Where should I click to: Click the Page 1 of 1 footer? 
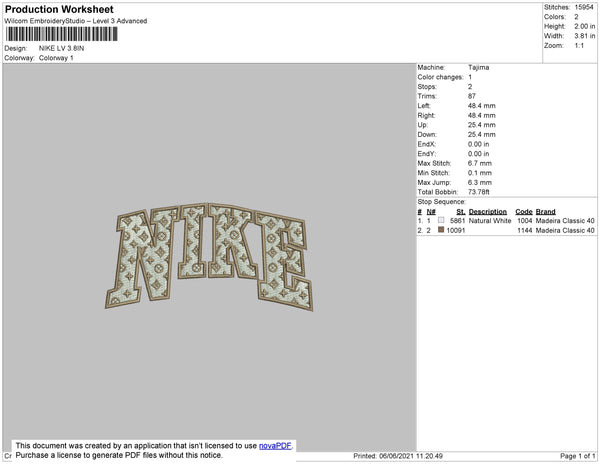(x=577, y=456)
